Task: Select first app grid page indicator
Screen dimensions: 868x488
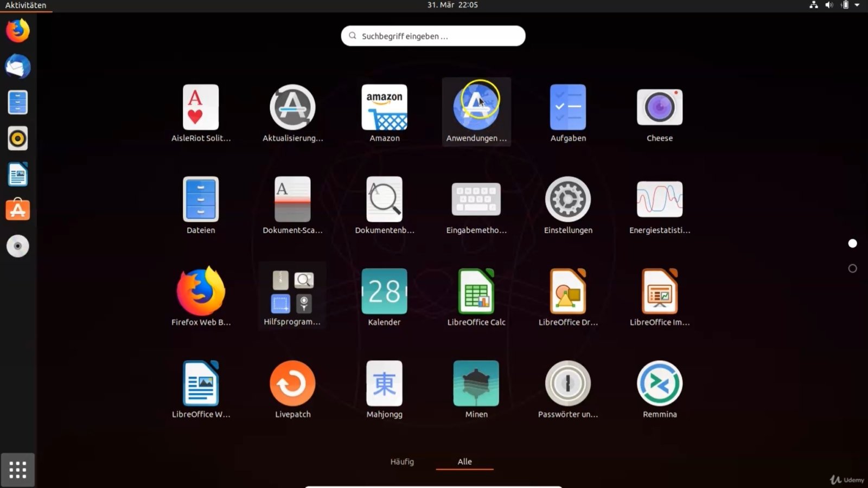Action: tap(852, 243)
